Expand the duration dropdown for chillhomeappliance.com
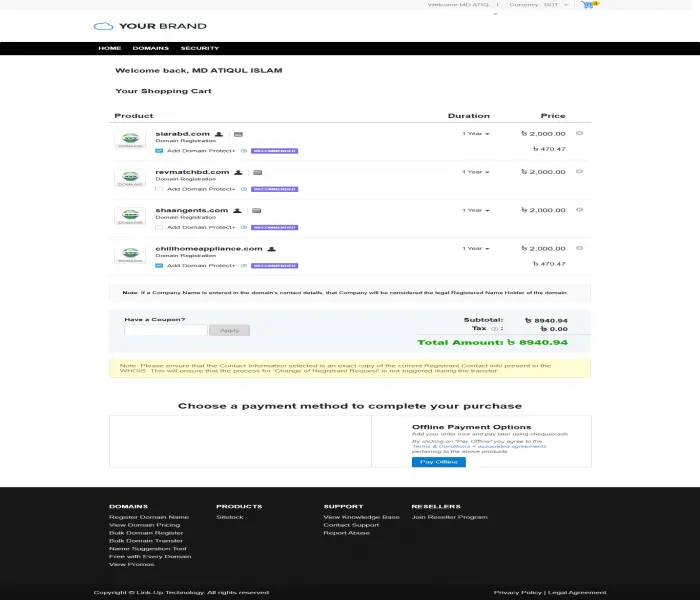This screenshot has height=600, width=700. click(x=475, y=248)
